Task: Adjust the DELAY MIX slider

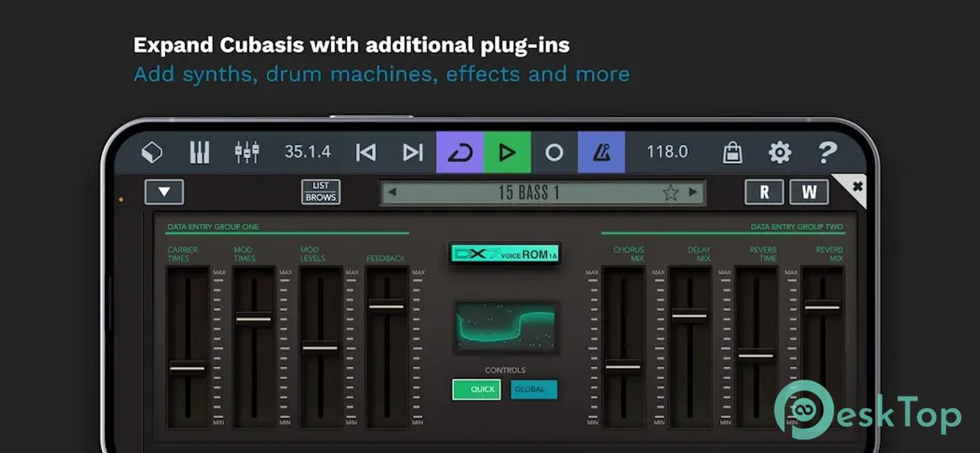Action: point(690,316)
